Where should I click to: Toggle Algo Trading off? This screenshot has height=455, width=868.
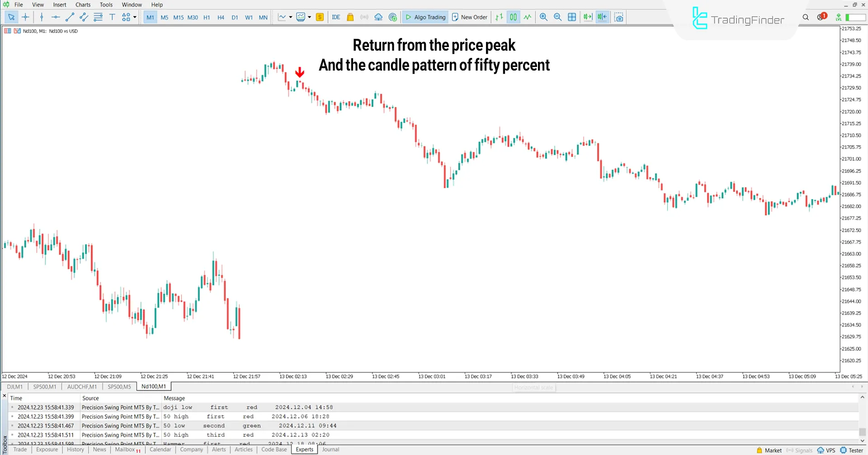425,17
